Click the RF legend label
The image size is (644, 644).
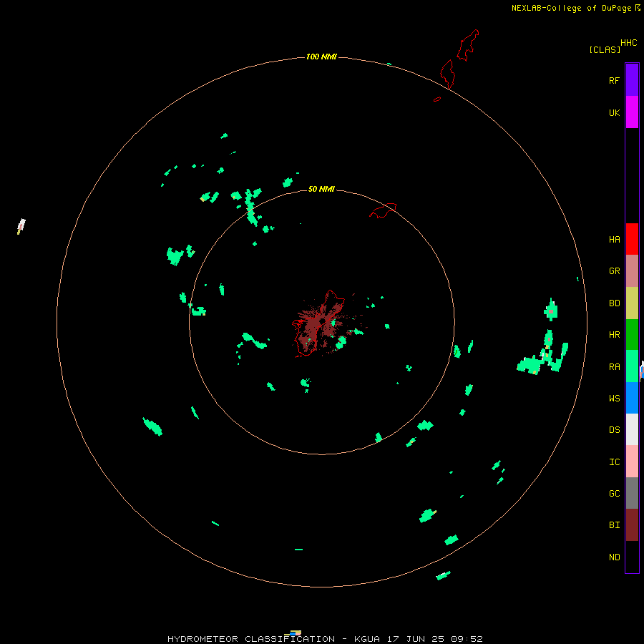[614, 80]
